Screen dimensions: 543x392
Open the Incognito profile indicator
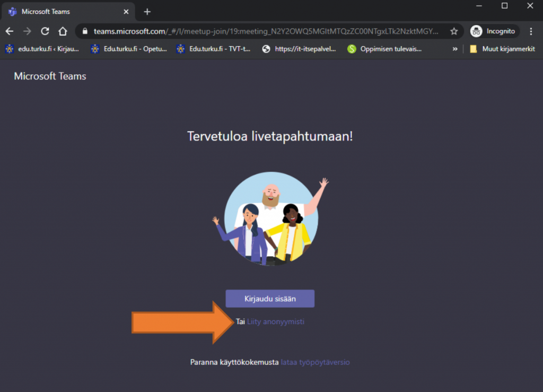point(494,31)
